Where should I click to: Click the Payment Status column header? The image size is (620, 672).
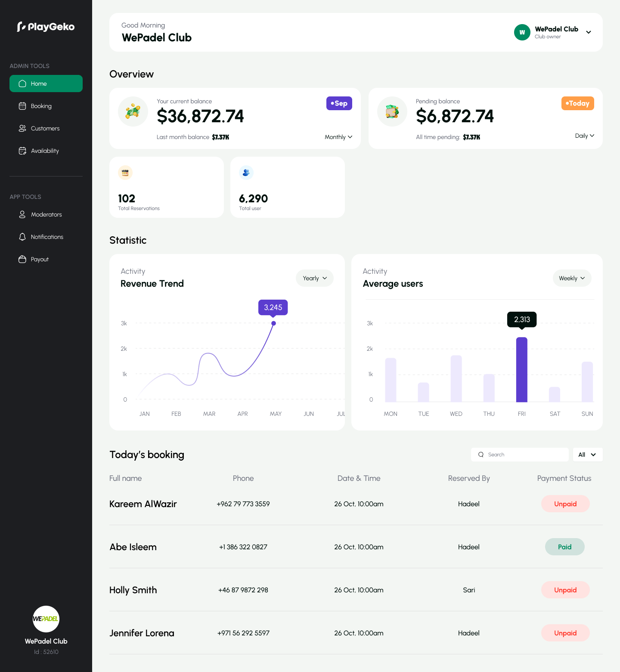(x=564, y=478)
